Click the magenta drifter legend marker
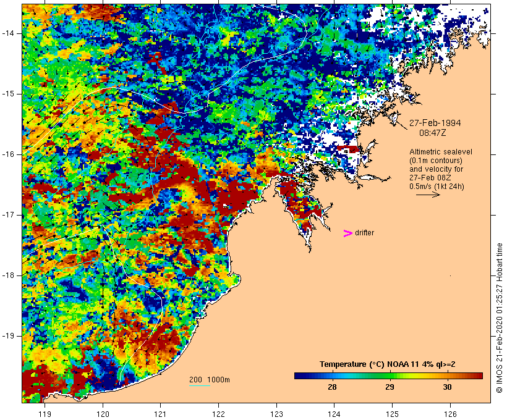507x420 pixels. click(348, 233)
